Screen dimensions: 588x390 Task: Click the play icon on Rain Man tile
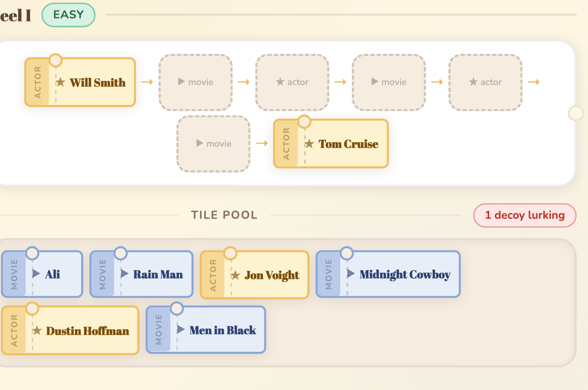coord(125,274)
